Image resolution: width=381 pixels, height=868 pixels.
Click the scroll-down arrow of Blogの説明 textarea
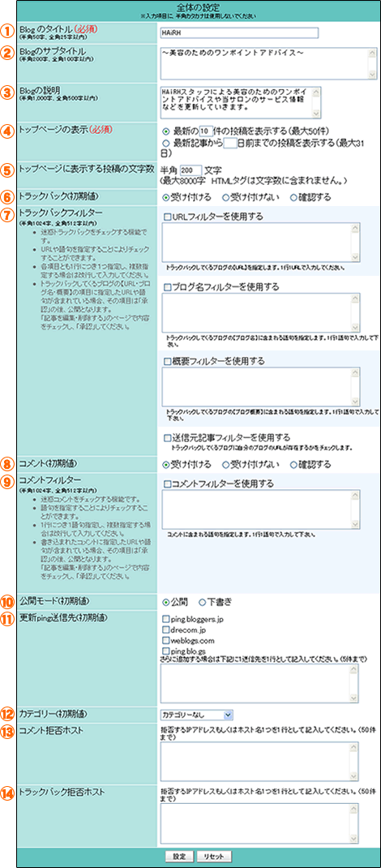tap(316, 114)
